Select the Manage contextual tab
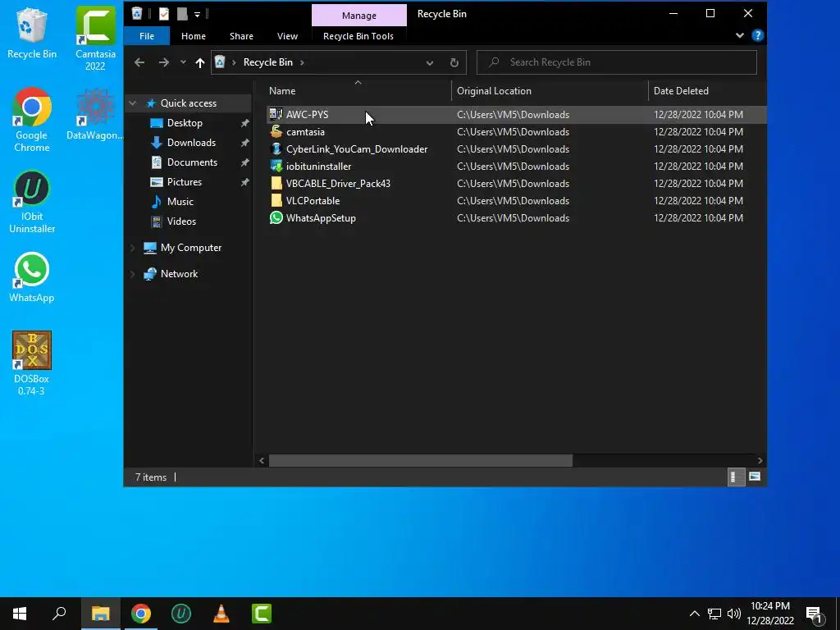Screen dimensions: 840x630 click(x=359, y=16)
